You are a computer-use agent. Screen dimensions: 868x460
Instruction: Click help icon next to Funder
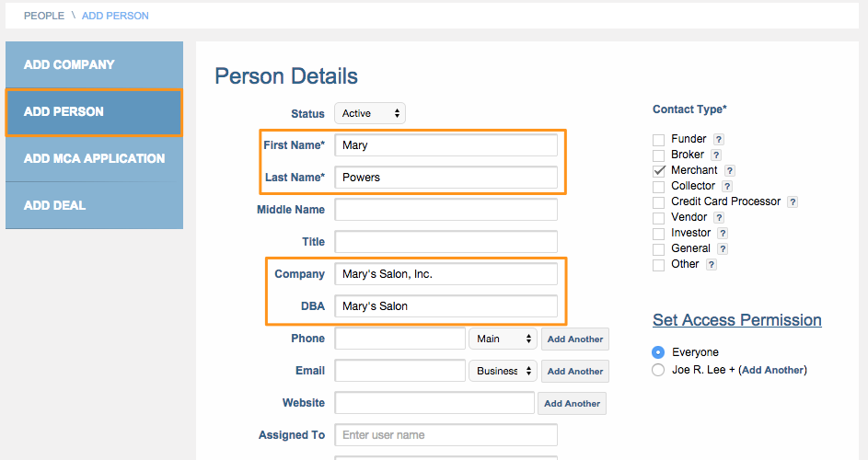[719, 140]
